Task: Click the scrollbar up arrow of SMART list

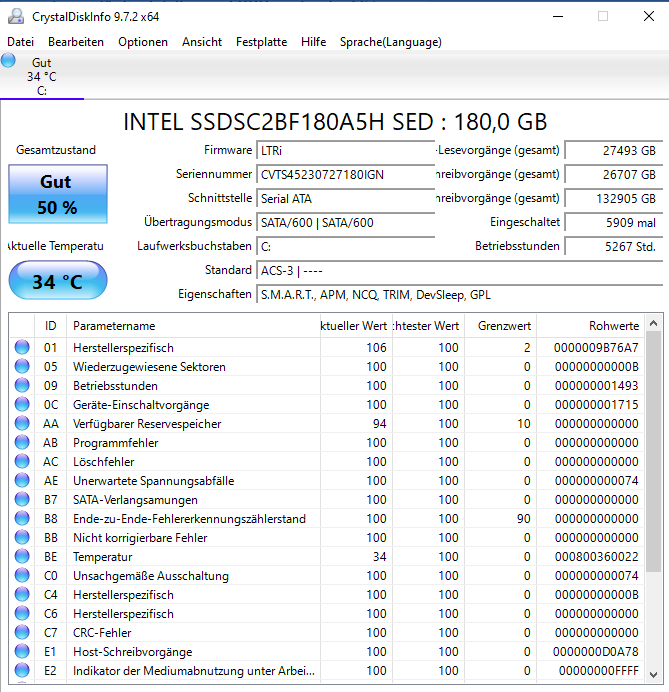Action: (x=654, y=323)
